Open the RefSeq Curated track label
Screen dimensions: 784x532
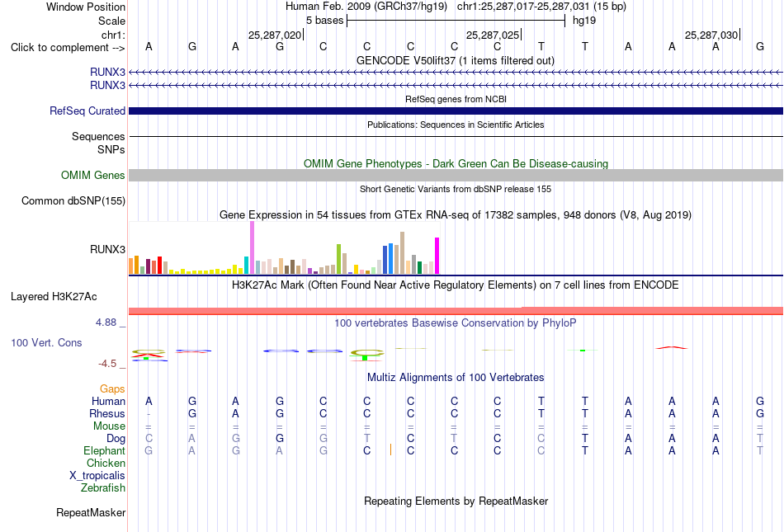pos(87,111)
